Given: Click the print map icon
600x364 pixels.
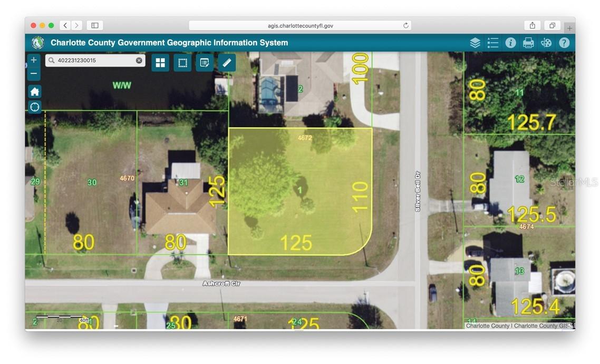Looking at the screenshot, I should [528, 43].
